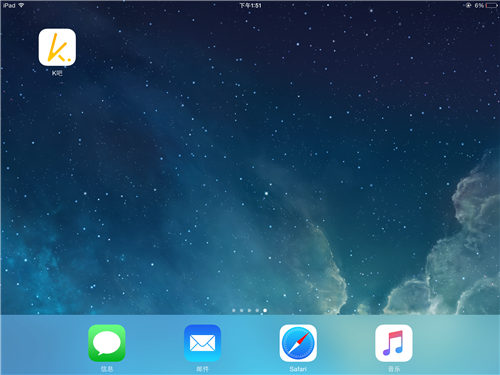Tap the orientation lock status icon

(468, 5)
